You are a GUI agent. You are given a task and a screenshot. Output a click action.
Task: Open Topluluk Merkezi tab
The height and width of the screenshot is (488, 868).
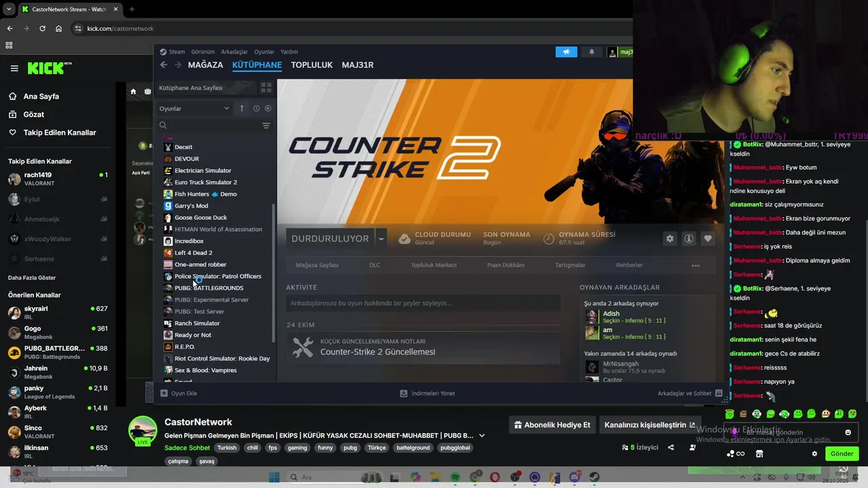[x=433, y=265]
